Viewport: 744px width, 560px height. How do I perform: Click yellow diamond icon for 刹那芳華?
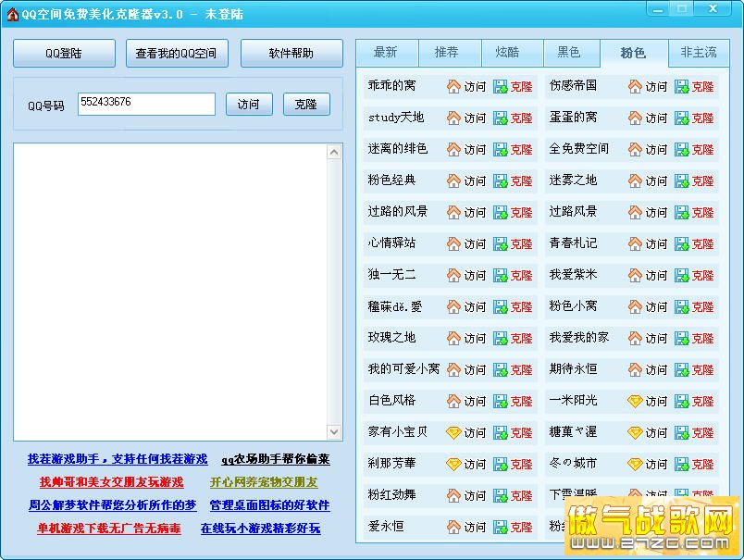coord(453,464)
